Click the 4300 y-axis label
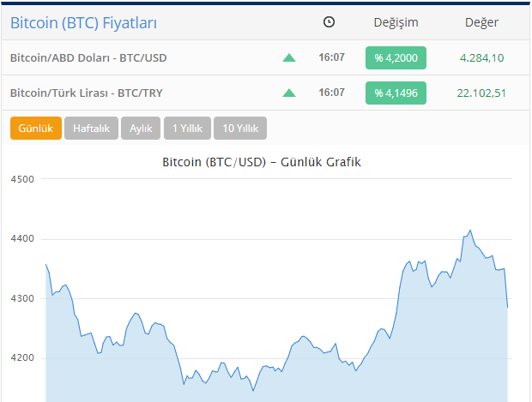532x402 pixels. (22, 298)
